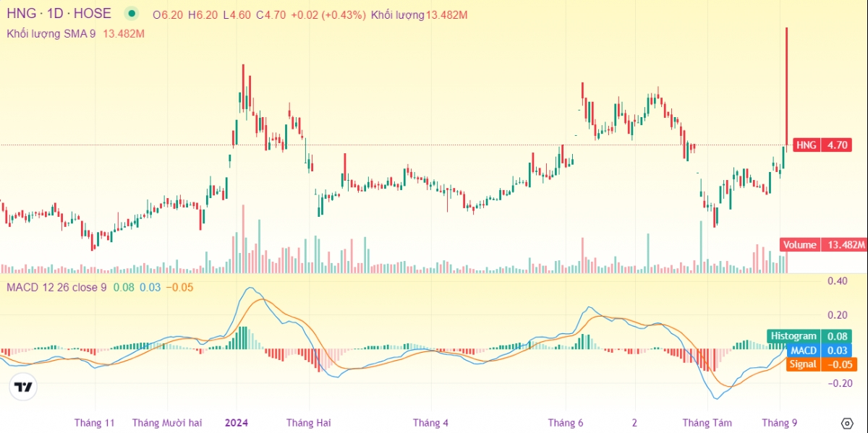Screen dimensions: 868x433
Task: Click Tháng Mười hai on time axis
Action: click(x=167, y=423)
